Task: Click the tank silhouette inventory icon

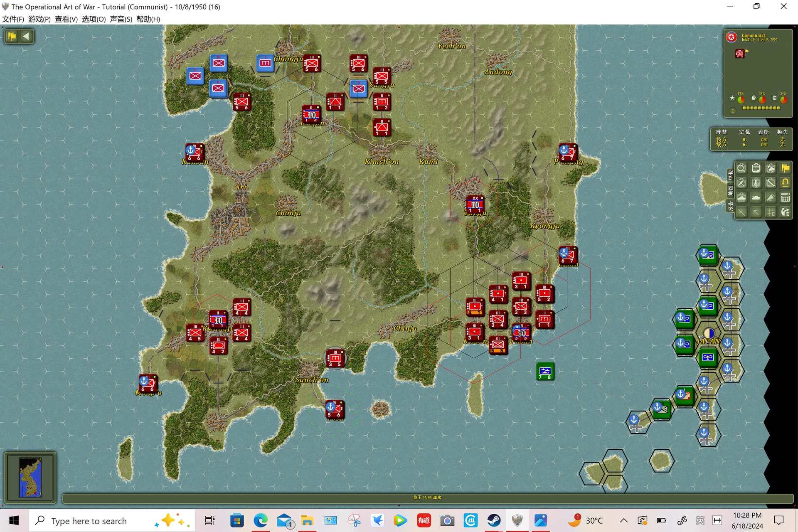Action: (x=756, y=197)
